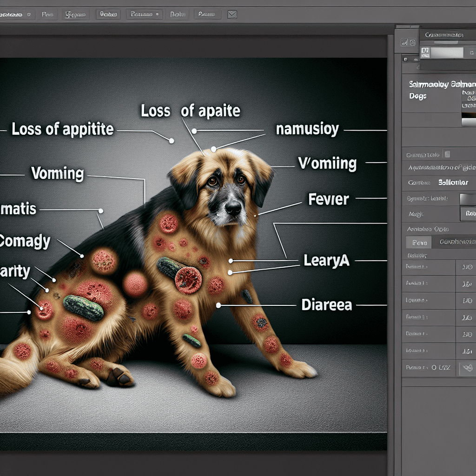
Task: Click the 'Dolm' item in top toolbar
Action: (x=177, y=14)
